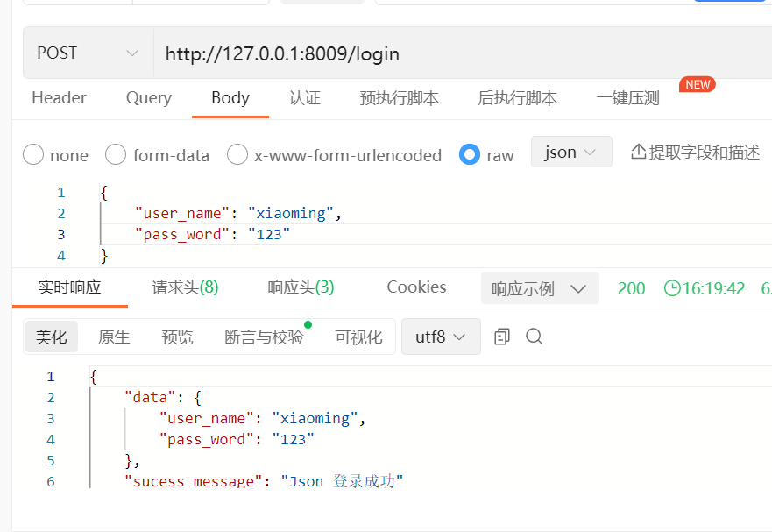This screenshot has height=532, width=772.
Task: Show the 断言与校验 response view
Action: pos(264,337)
